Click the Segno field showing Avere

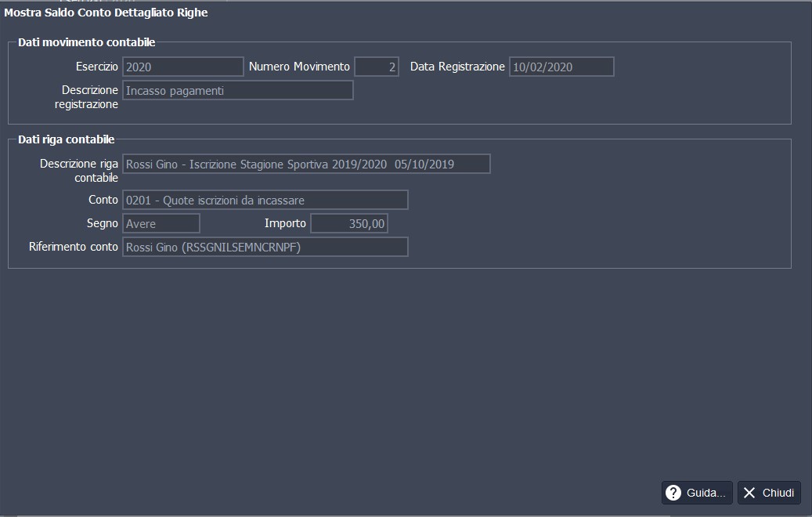click(161, 224)
